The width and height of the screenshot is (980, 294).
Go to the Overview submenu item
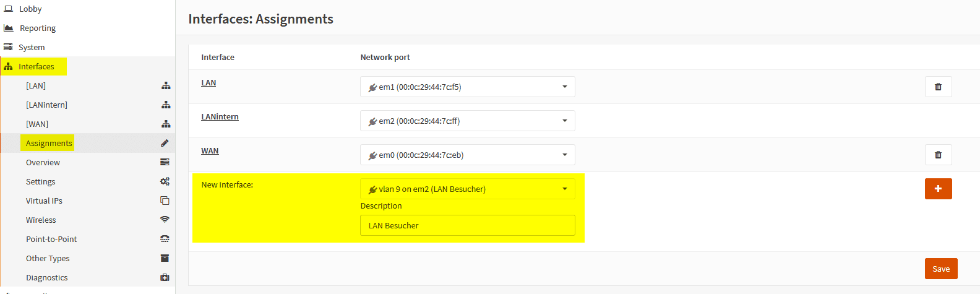pos(43,162)
